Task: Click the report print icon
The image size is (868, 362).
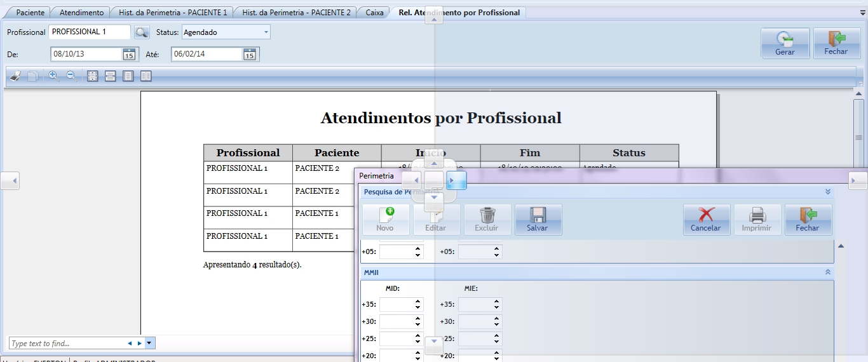Action: click(16, 76)
